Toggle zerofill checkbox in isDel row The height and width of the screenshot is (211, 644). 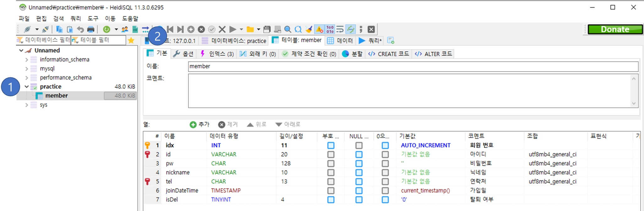tap(385, 200)
